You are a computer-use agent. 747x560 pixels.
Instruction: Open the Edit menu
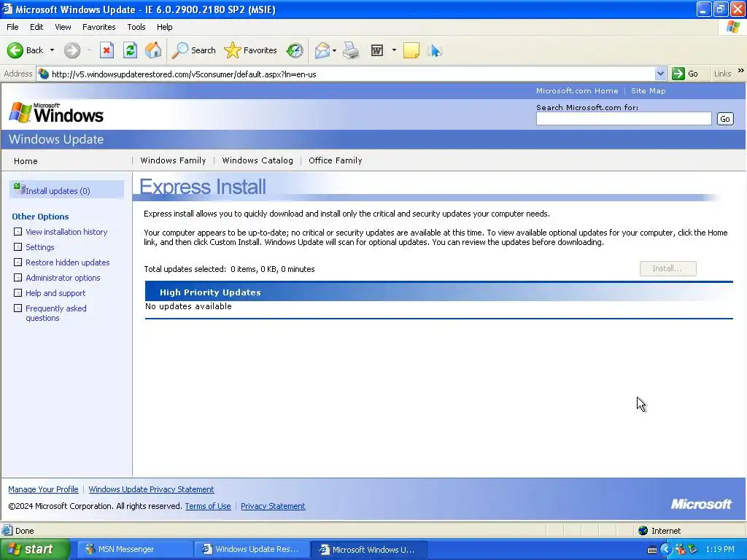click(x=36, y=27)
